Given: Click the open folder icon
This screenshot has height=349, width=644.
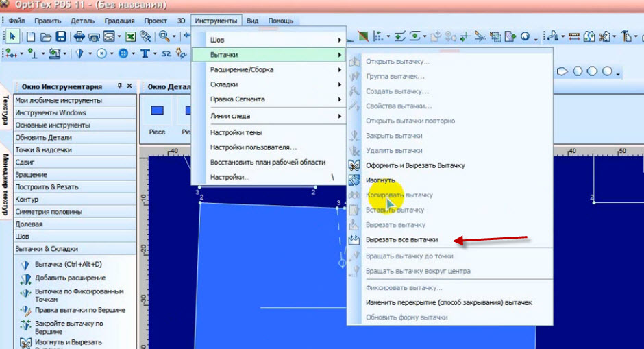Looking at the screenshot, I should click(x=46, y=37).
